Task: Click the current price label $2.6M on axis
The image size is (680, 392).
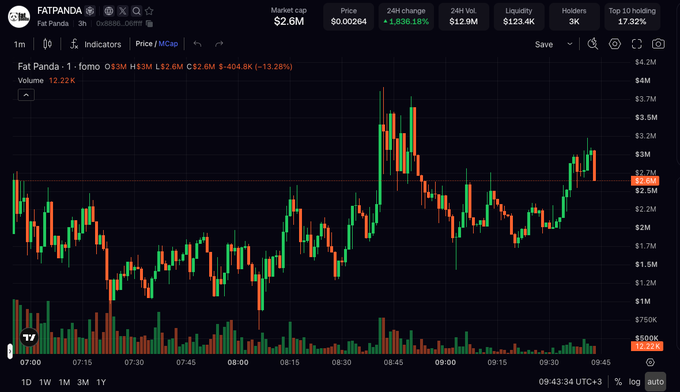Action: point(645,181)
